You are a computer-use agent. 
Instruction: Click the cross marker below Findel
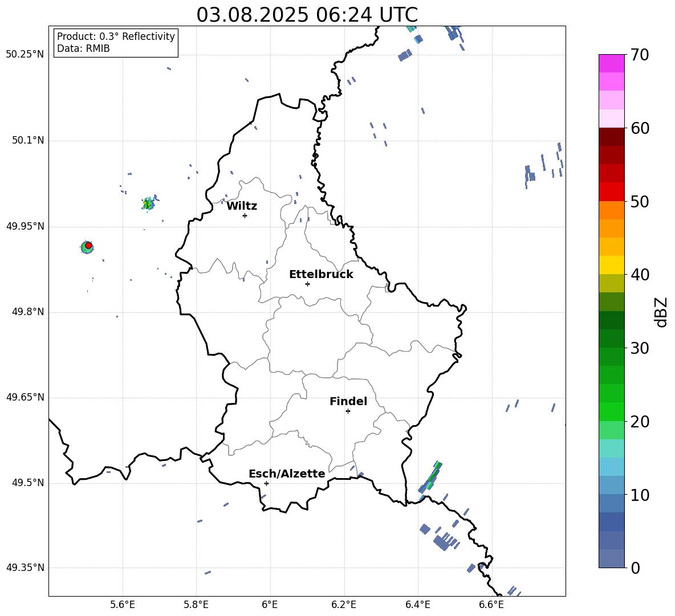(x=348, y=411)
